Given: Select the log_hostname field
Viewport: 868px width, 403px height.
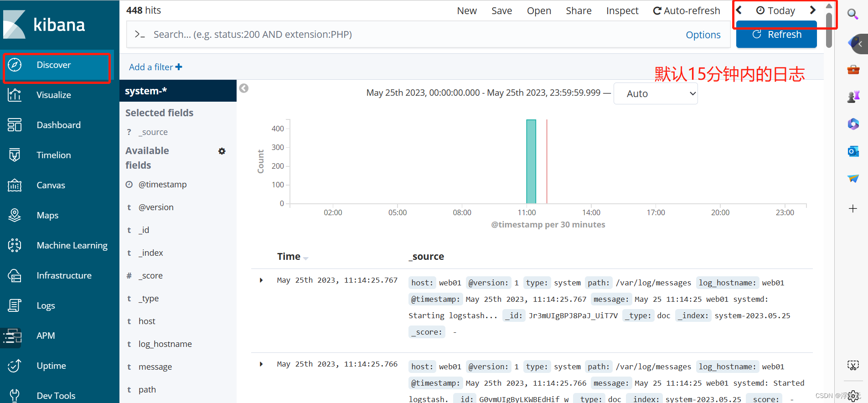Looking at the screenshot, I should coord(165,344).
